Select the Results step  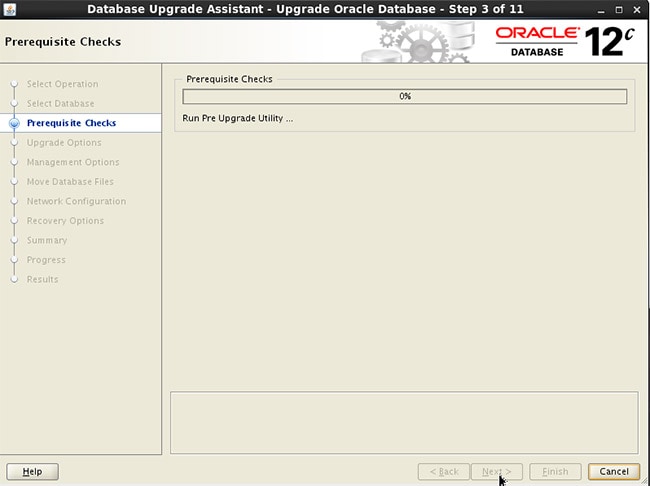pyautogui.click(x=42, y=279)
